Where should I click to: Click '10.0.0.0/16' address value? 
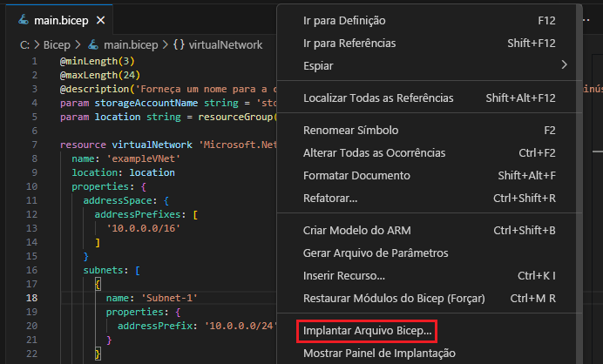click(x=144, y=228)
